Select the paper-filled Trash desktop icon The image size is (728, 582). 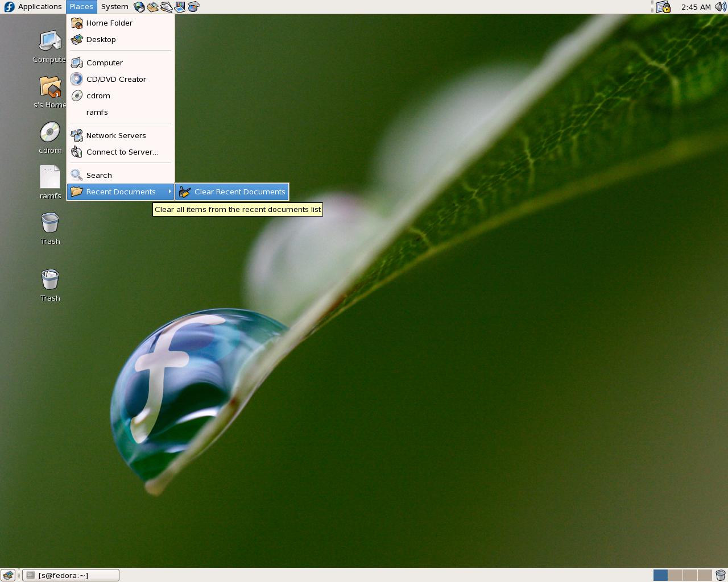(x=50, y=285)
